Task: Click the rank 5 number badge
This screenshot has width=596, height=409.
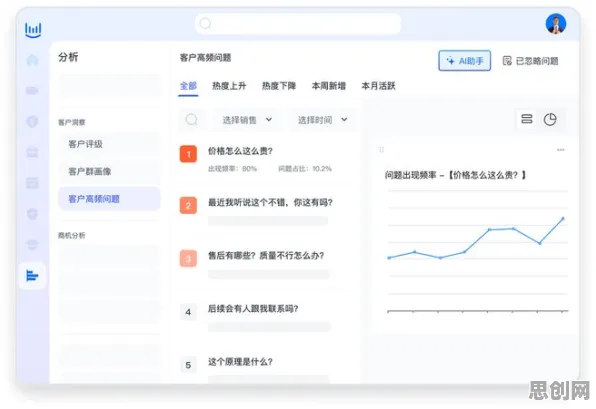Action: click(x=188, y=365)
